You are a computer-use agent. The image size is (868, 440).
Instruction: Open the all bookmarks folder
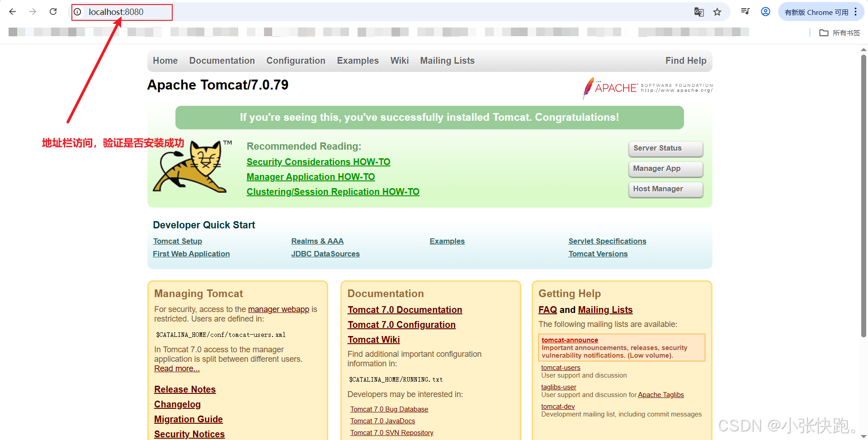(840, 33)
